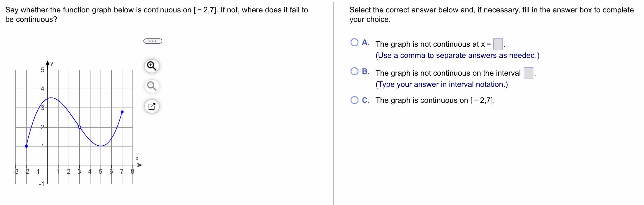Click the open circle point on the graph
The width and height of the screenshot is (644, 205).
tap(79, 127)
